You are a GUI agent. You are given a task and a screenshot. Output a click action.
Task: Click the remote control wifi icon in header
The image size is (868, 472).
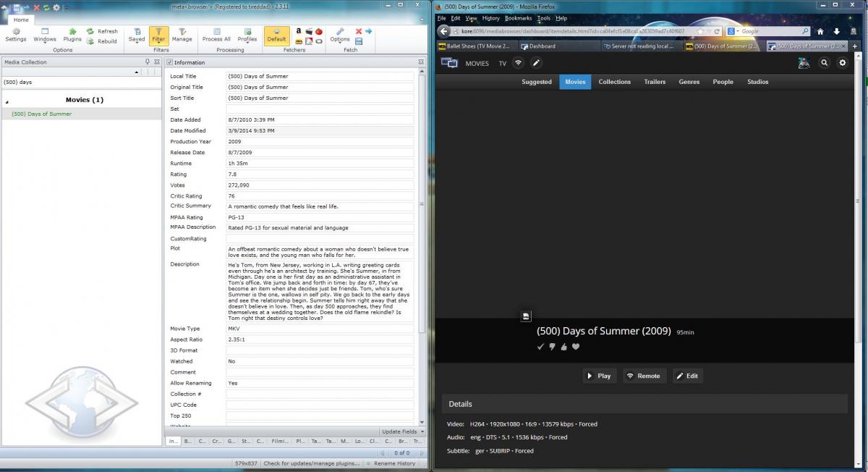pos(518,63)
